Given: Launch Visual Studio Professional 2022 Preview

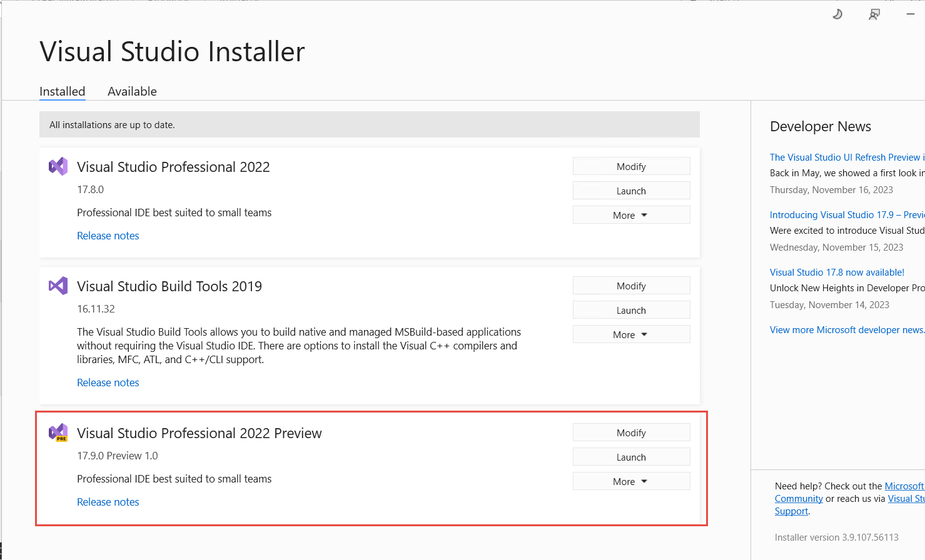Looking at the screenshot, I should pyautogui.click(x=631, y=457).
